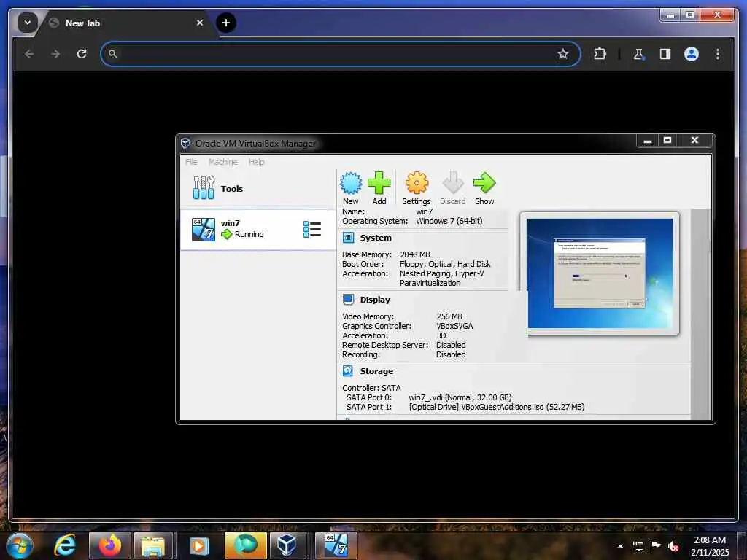Click the 'VBoxSVGA' graphics controller value
747x560 pixels.
click(x=454, y=326)
